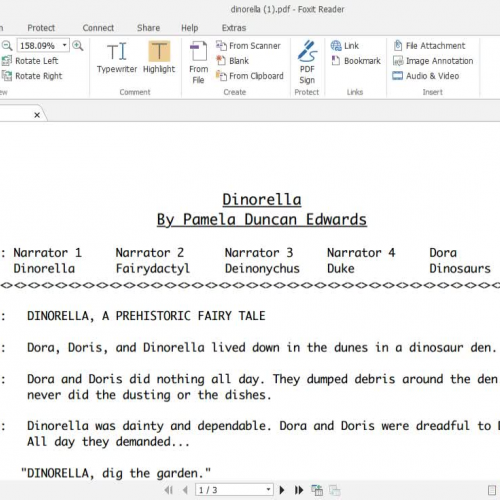Open the PDF Sign tool
The height and width of the screenshot is (500, 500).
(x=307, y=62)
